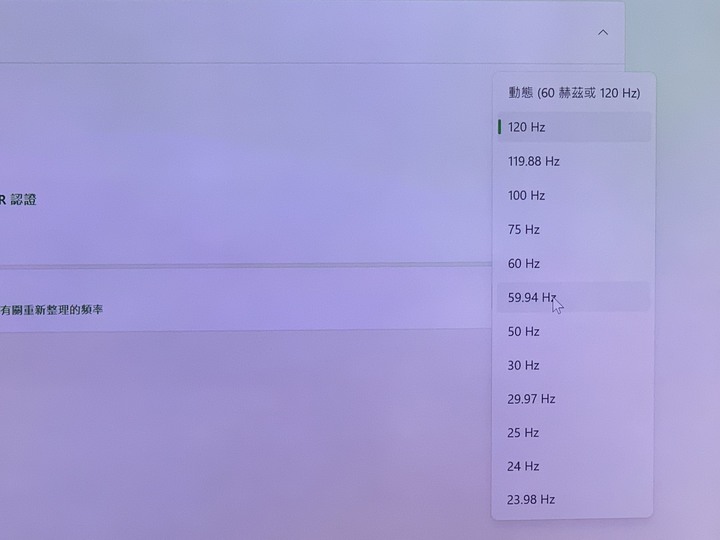The height and width of the screenshot is (540, 720).
Task: Click empty settings area below refresh rate card
Action: (243, 432)
